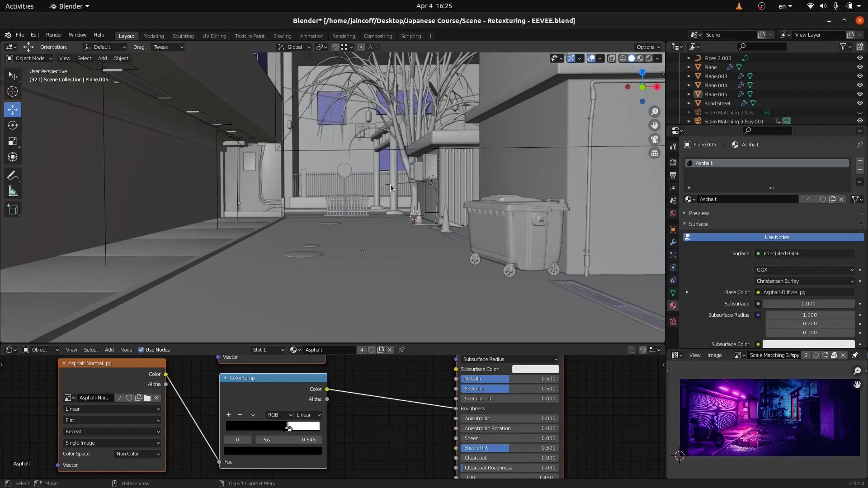The image size is (868, 488).
Task: Open the Christensen-Burley subsurface dropdown
Action: 805,281
